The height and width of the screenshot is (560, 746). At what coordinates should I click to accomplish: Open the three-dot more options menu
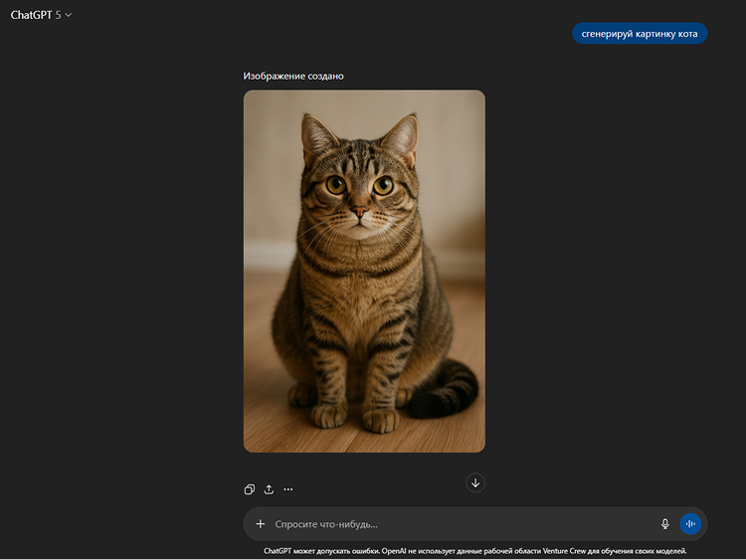tap(288, 489)
